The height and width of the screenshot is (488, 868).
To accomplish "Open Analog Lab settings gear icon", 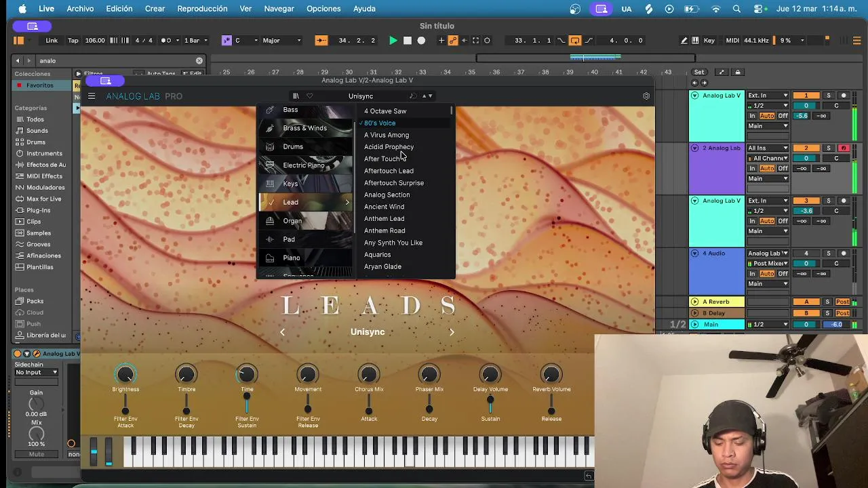I will (646, 96).
